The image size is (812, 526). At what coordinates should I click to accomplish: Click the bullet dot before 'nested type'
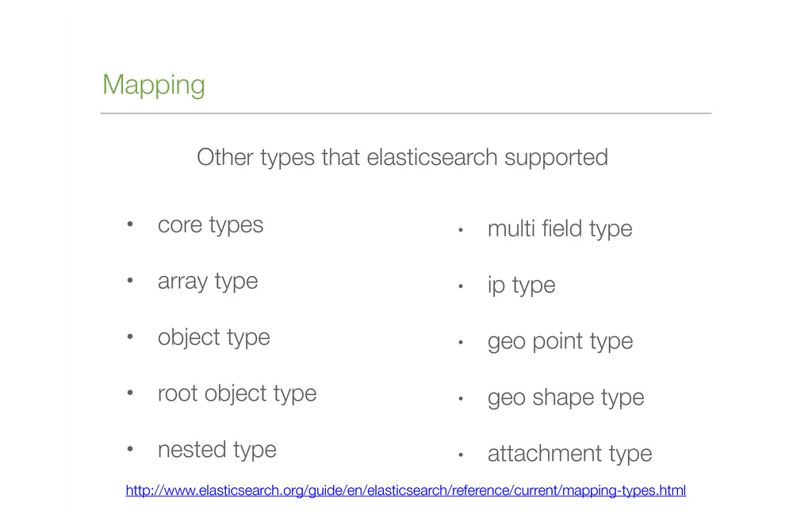130,449
